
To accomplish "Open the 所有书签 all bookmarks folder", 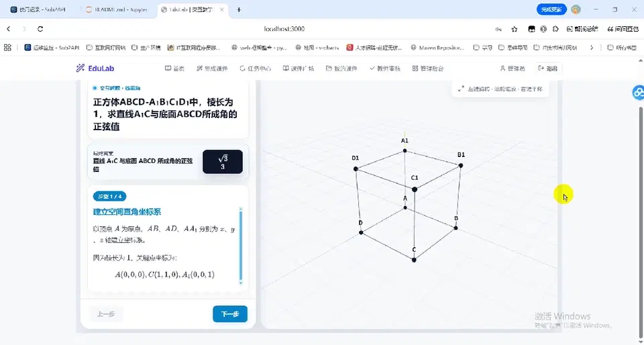I will click(x=622, y=48).
